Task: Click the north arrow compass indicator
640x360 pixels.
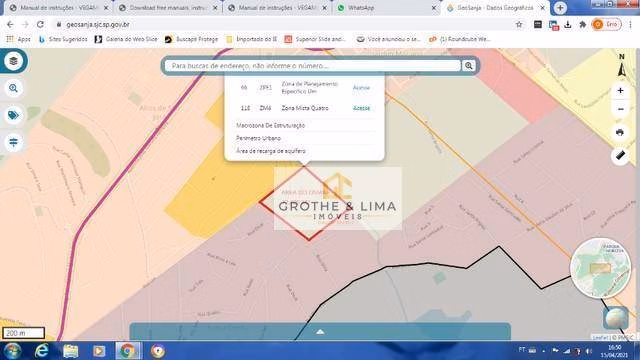Action: [x=622, y=65]
